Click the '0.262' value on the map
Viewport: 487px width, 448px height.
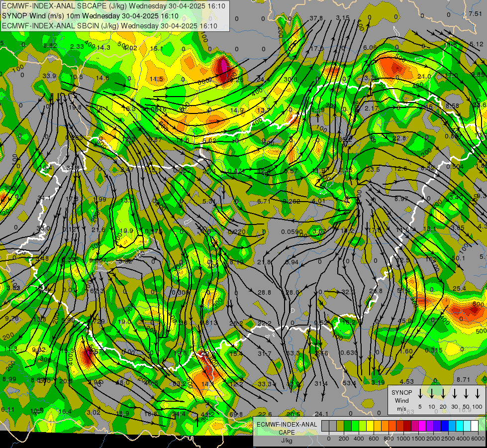(292, 202)
